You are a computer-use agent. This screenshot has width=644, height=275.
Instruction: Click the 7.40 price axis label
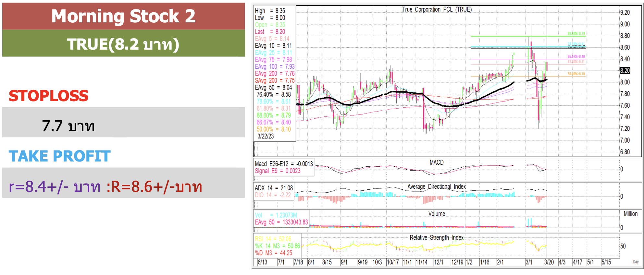pyautogui.click(x=625, y=117)
